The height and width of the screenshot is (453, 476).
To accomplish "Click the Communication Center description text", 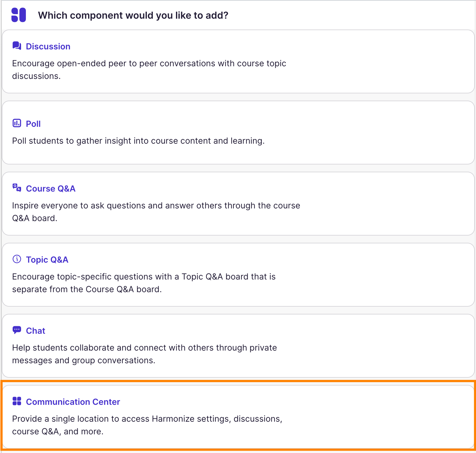I will click(147, 425).
